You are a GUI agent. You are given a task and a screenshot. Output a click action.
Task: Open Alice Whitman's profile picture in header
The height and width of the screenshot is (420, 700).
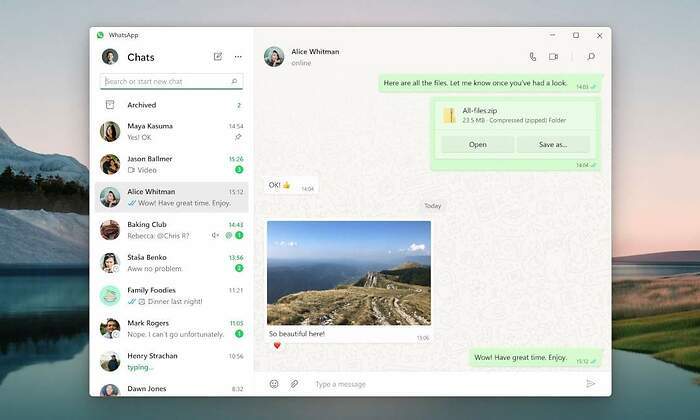[274, 57]
